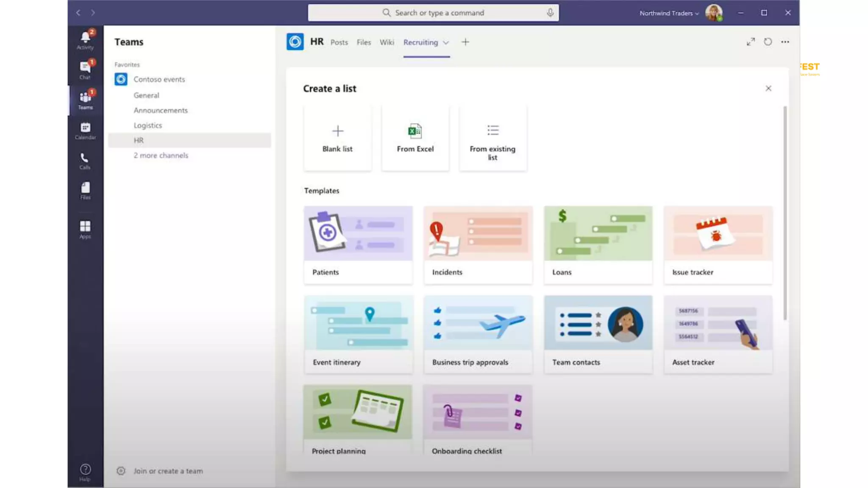Image resolution: width=868 pixels, height=488 pixels.
Task: Expand 2 more channels
Action: point(161,155)
